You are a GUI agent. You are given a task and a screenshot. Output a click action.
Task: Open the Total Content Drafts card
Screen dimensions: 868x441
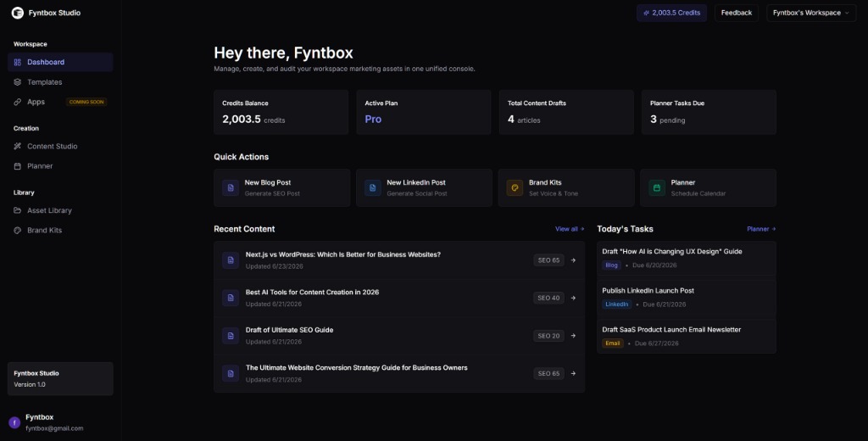coord(566,113)
